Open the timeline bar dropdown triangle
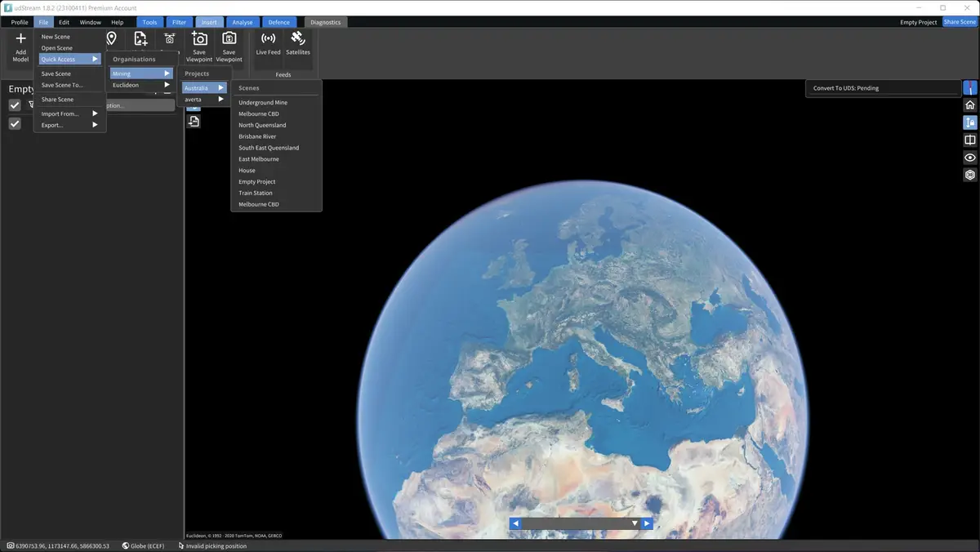Screen dimensions: 980x552 (x=635, y=523)
